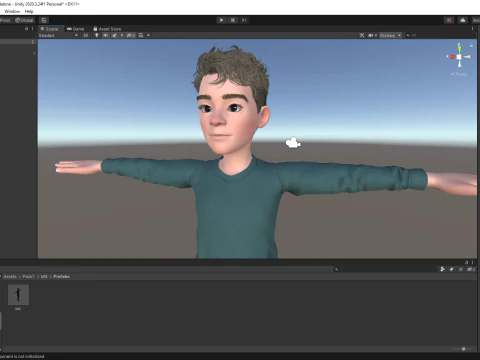Open the Account dropdown at top right
Viewport: 480px width, 360px height.
(476, 20)
